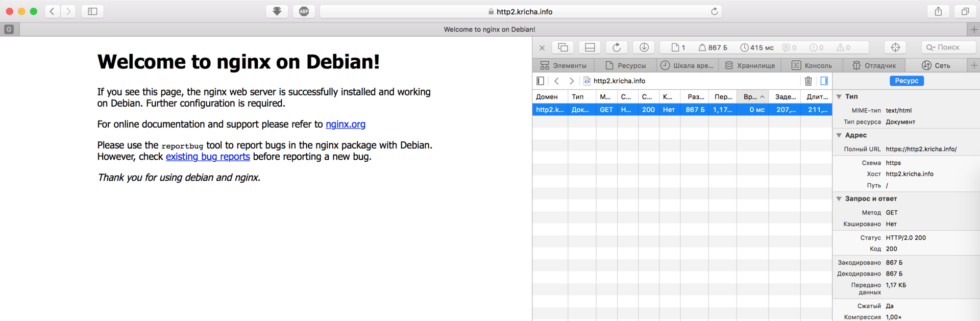
Task: Toggle the left navigation sidebar icon
Action: click(541, 81)
